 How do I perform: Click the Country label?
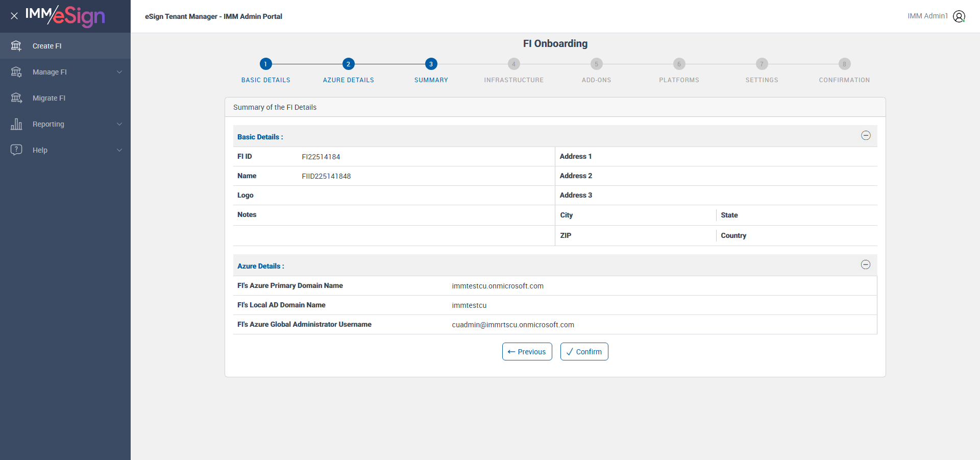click(733, 235)
